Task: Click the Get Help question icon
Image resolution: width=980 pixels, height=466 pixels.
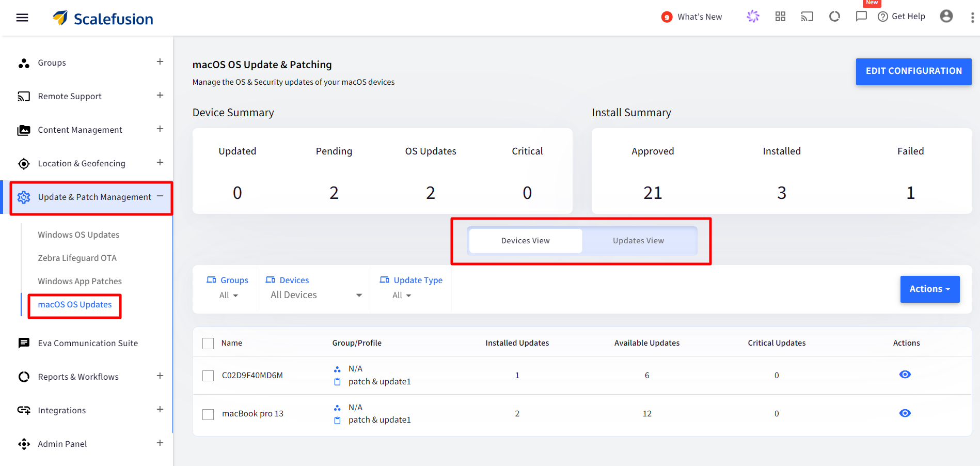Action: pos(883,17)
